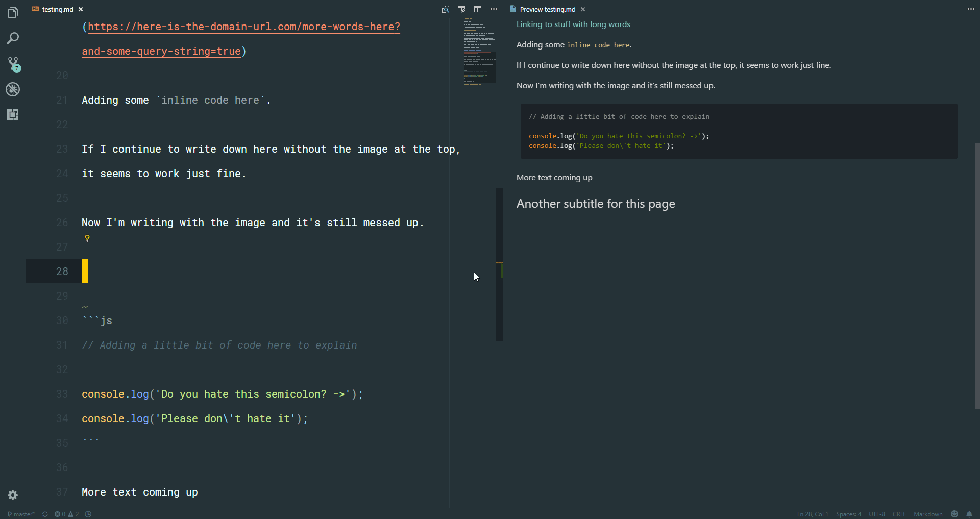Click the code block in preview
Image resolution: width=980 pixels, height=519 pixels.
739,131
